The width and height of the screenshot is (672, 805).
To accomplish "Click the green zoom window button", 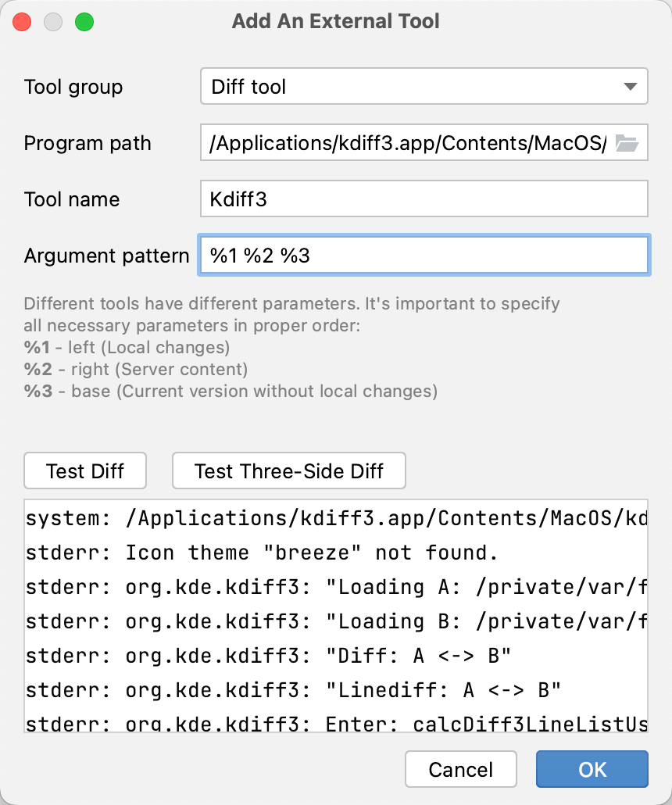I will click(x=84, y=22).
